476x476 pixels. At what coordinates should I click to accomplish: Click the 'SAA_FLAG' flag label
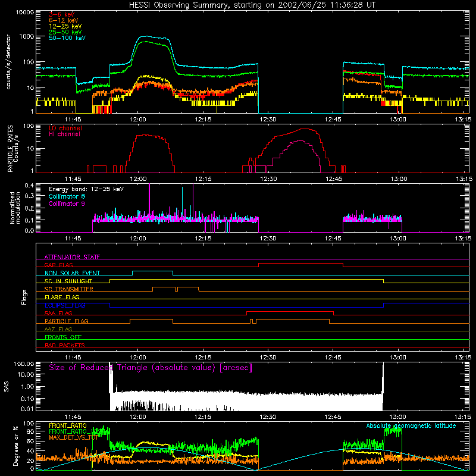[x=58, y=313]
